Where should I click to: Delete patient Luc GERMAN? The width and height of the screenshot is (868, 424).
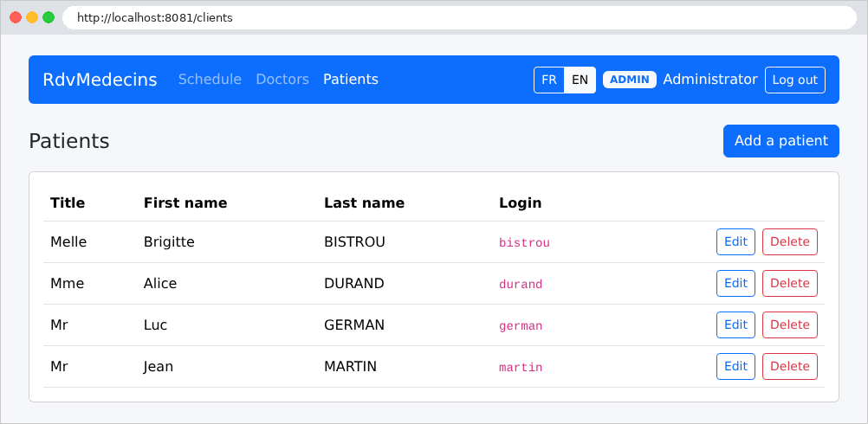point(790,324)
